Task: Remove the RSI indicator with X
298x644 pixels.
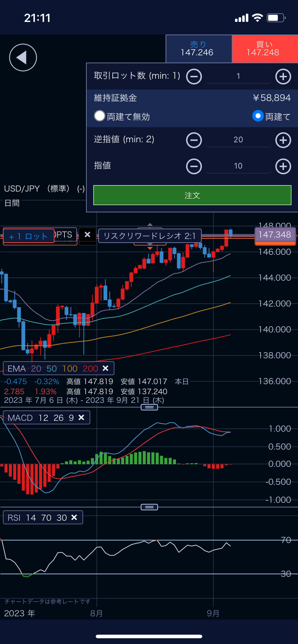Action: tap(74, 517)
